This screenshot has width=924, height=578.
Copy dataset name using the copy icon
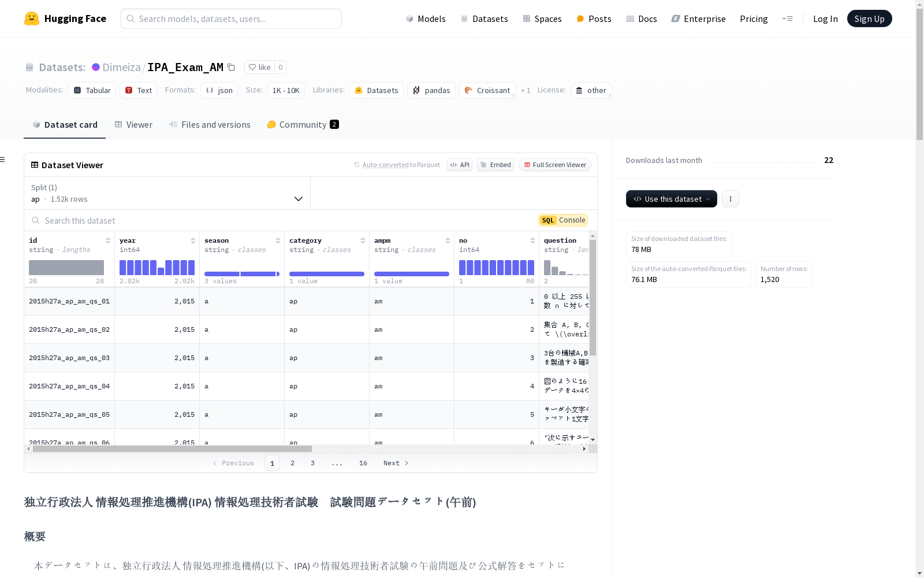coord(231,67)
